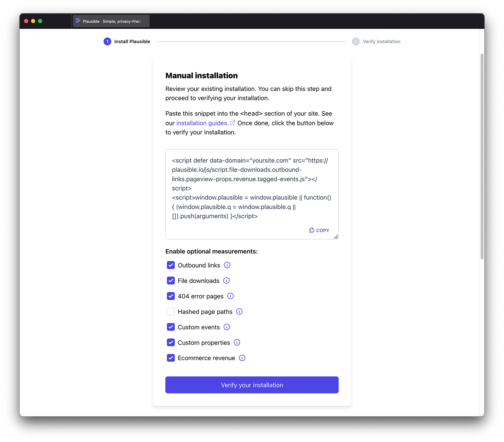
Task: Uncheck Custom events checkbox
Action: (171, 327)
